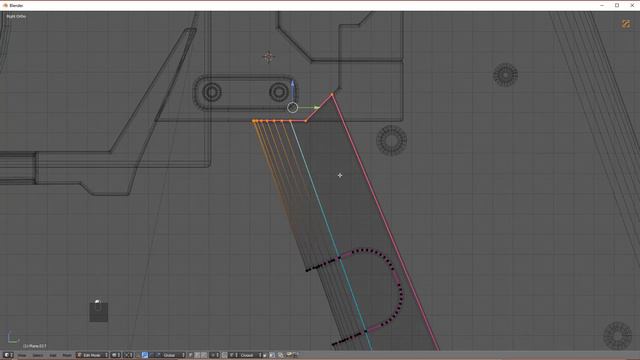Click the white manipulator center circle

[293, 107]
